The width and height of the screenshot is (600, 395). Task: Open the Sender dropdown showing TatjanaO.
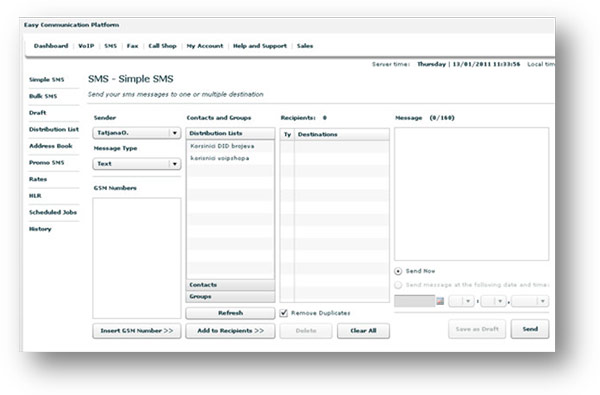click(x=137, y=133)
